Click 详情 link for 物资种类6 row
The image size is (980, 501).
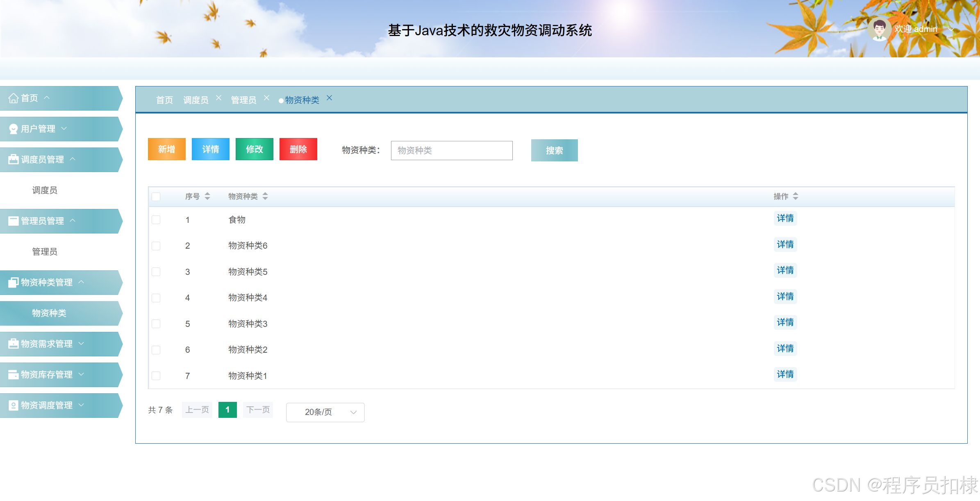click(x=785, y=245)
